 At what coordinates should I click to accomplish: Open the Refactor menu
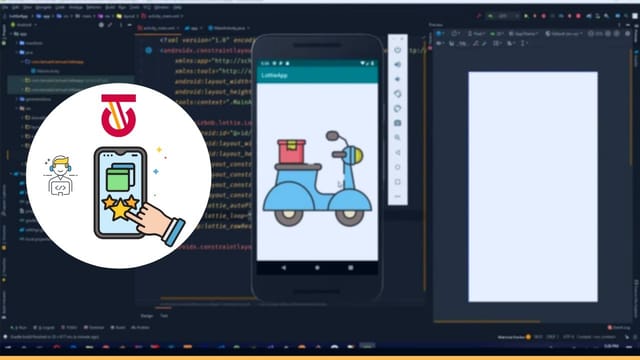[x=94, y=7]
